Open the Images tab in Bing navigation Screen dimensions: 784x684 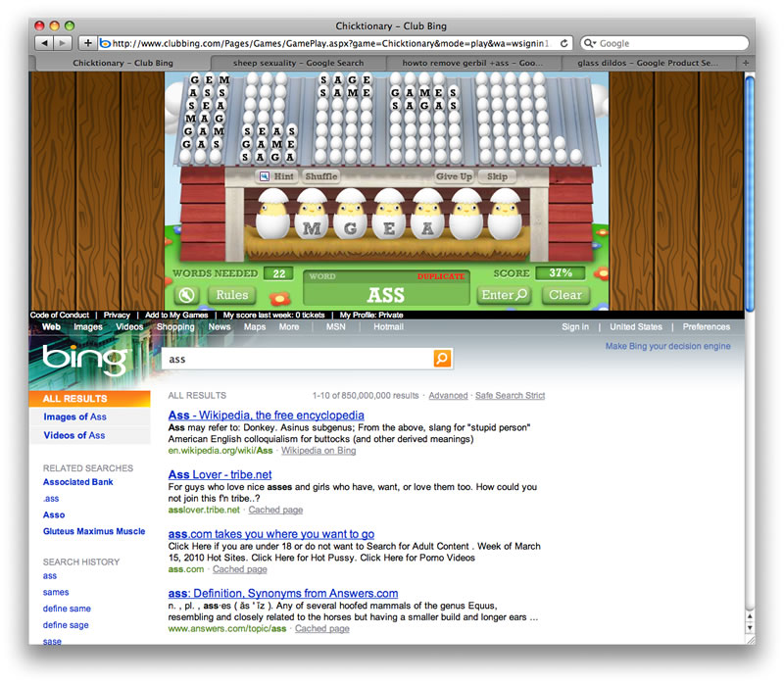click(x=87, y=327)
